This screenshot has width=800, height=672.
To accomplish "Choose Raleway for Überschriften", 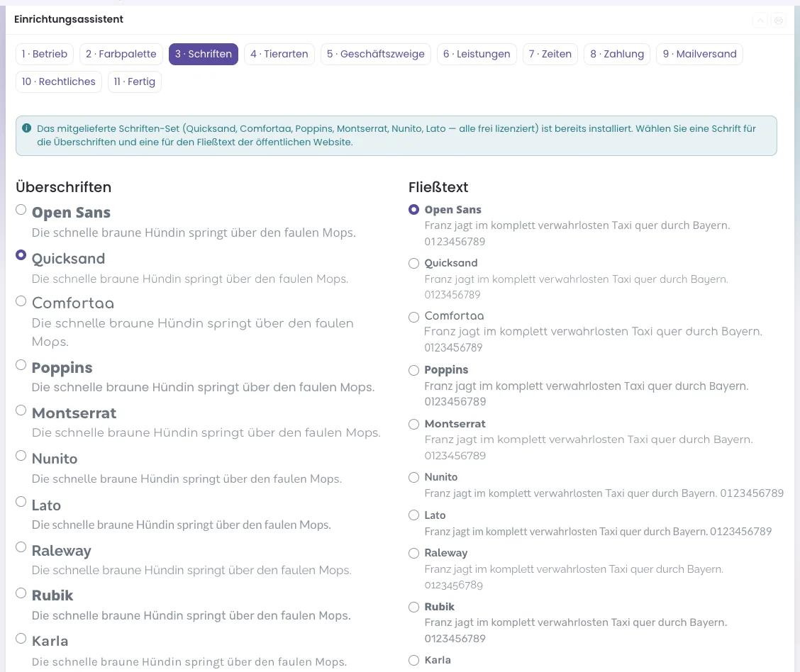I will click(x=21, y=547).
